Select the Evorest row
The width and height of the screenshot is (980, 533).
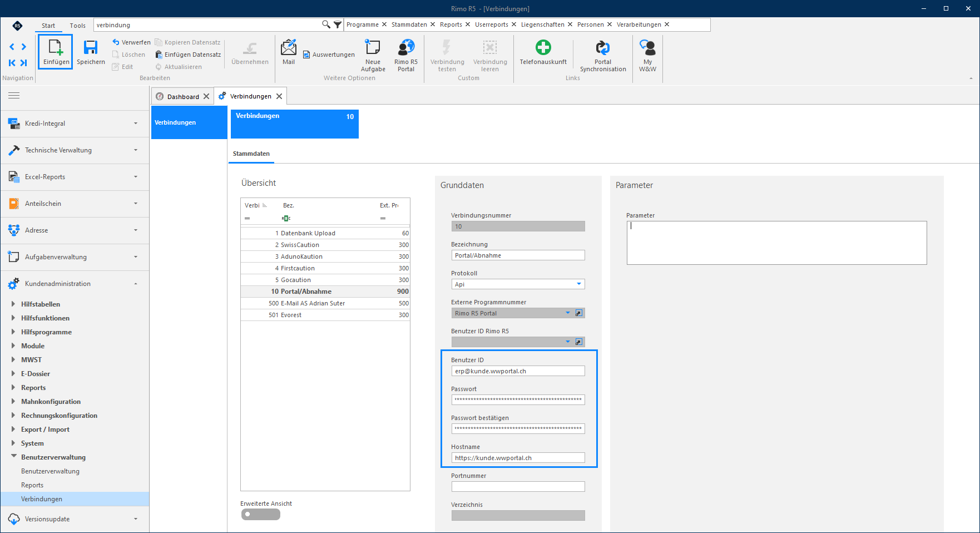(x=325, y=315)
